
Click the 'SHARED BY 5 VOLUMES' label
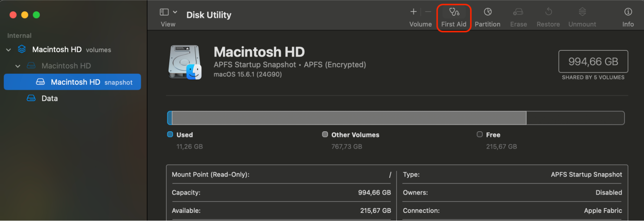(593, 77)
